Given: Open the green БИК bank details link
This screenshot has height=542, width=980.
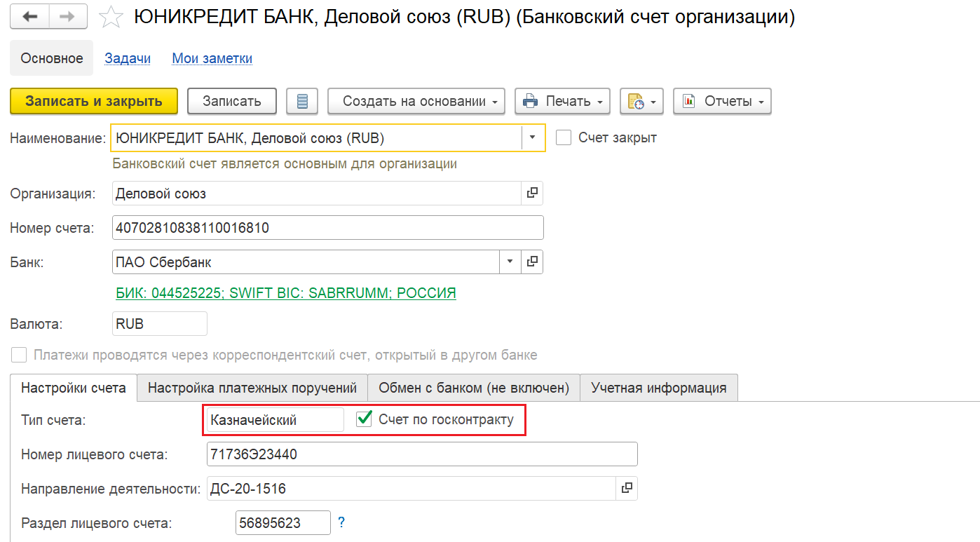Looking at the screenshot, I should 286,293.
